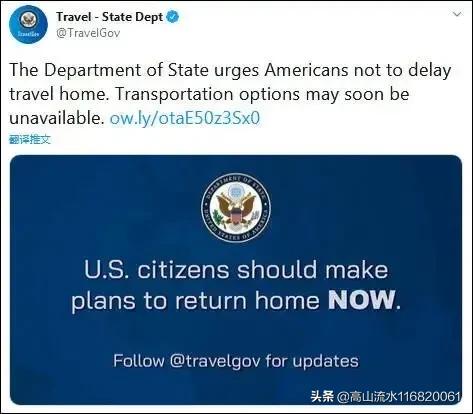This screenshot has height=414, width=473.
Task: Click the Department of State seal
Action: pos(236,208)
